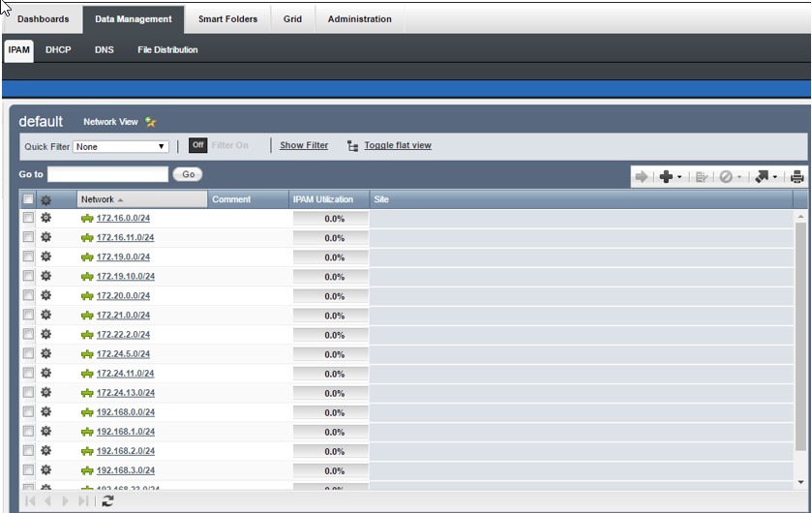Open the DHCP sub-tab

click(58, 50)
